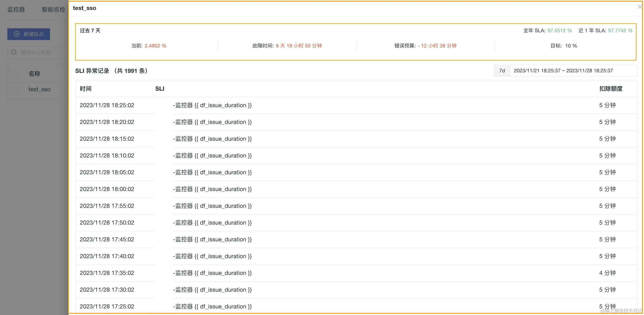Click the 时间 column header

pyautogui.click(x=86, y=89)
